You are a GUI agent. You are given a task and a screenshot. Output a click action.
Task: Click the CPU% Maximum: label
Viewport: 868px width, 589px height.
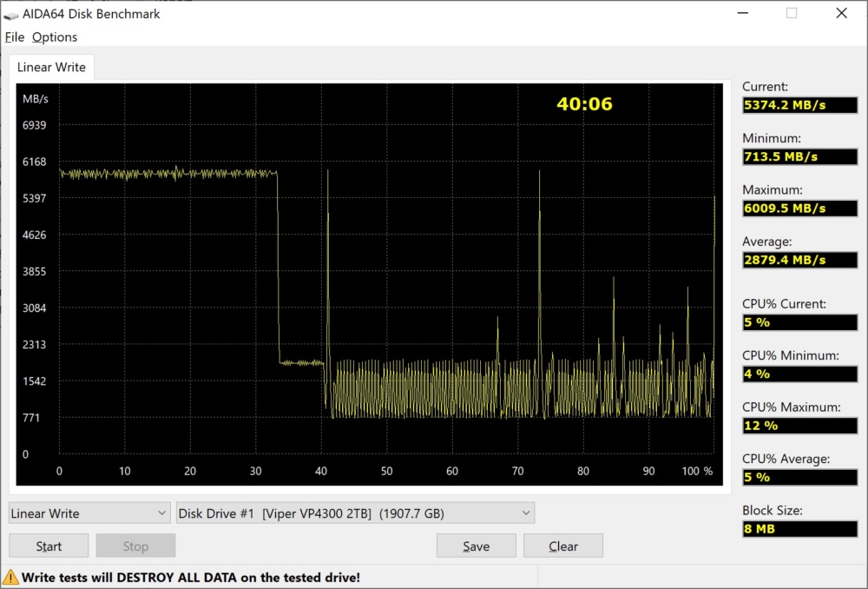[x=791, y=407]
